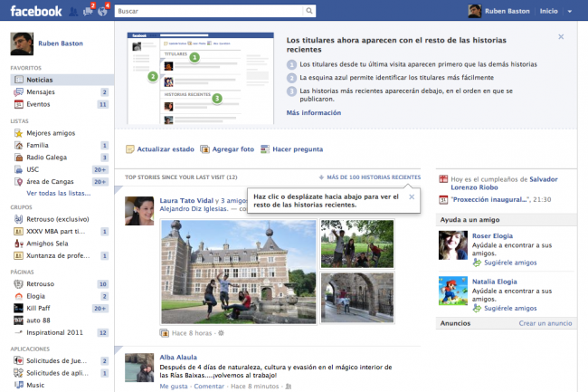Open the Proxección inaugural event link

click(489, 199)
